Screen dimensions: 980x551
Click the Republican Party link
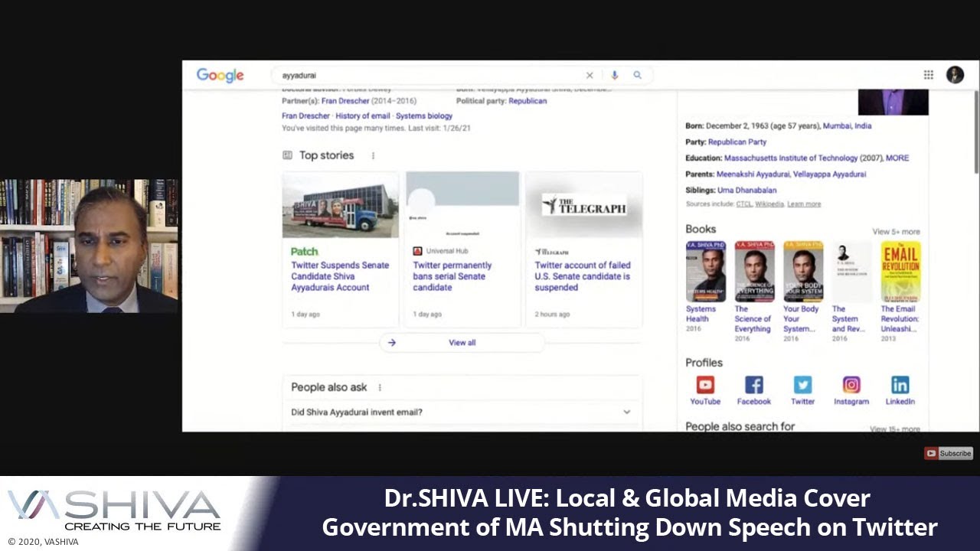tap(737, 142)
